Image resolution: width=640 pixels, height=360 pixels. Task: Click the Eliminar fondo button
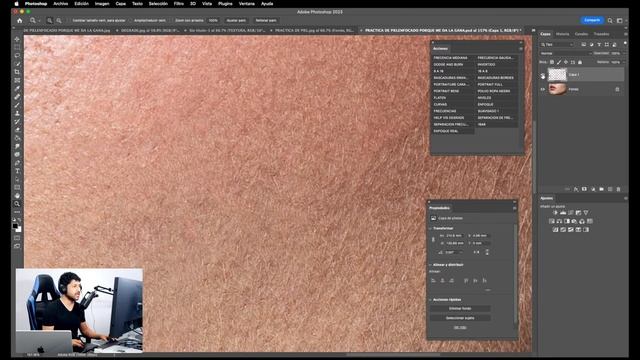point(460,309)
